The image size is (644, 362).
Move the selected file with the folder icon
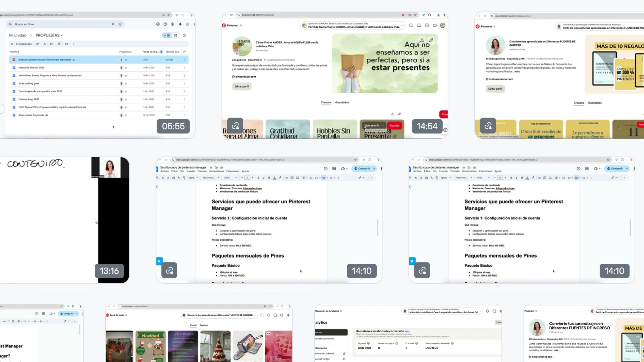tap(52, 44)
